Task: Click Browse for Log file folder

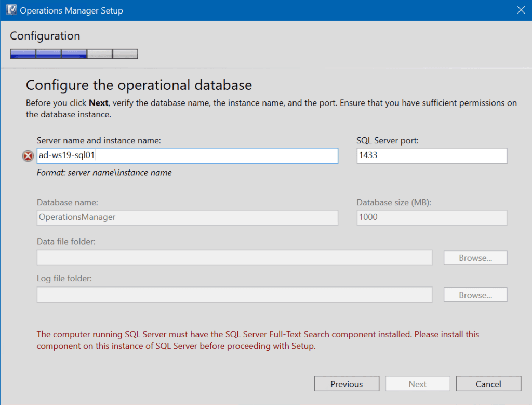Action: [x=475, y=295]
